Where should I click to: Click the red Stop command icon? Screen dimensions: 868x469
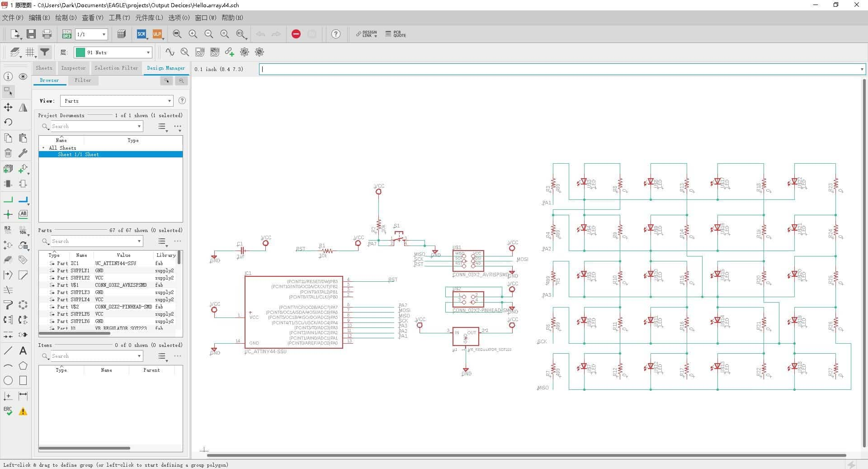(296, 34)
